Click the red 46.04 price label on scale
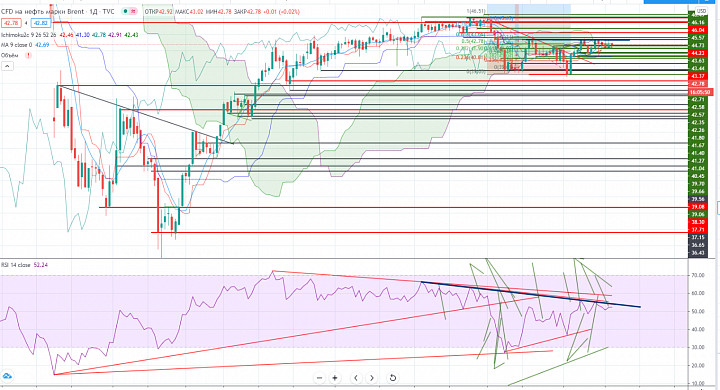720x390 pixels. pos(698,30)
